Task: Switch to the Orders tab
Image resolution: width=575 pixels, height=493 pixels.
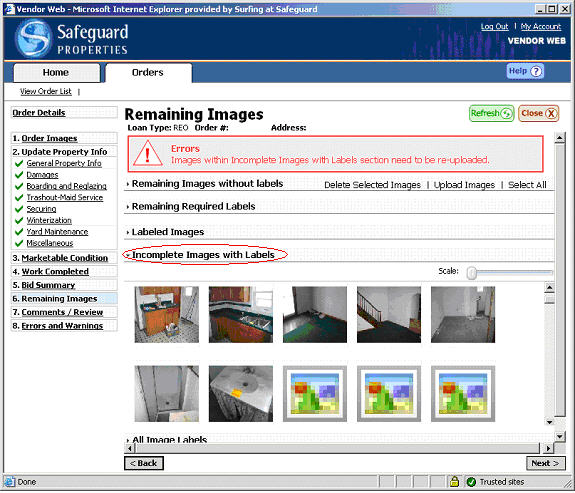Action: pyautogui.click(x=148, y=73)
